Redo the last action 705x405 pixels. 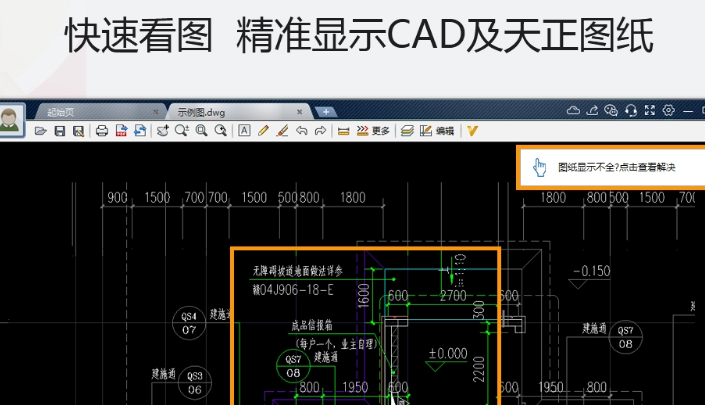320,131
